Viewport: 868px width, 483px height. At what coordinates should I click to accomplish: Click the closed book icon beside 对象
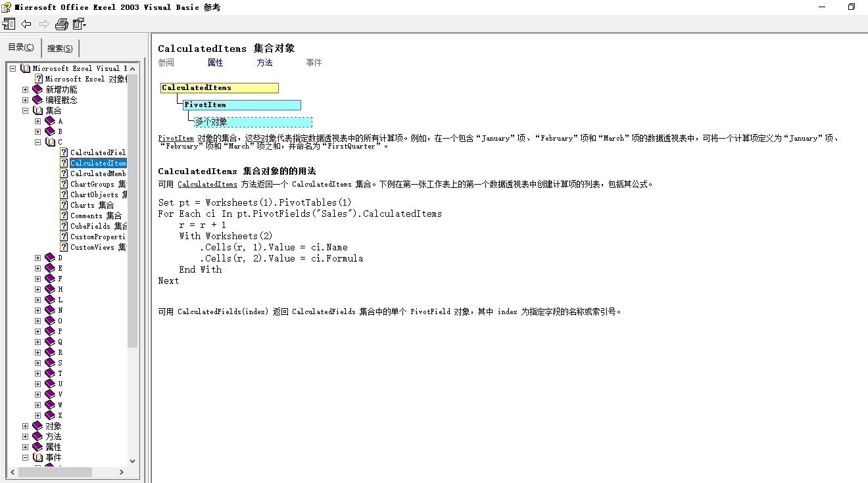click(x=37, y=425)
